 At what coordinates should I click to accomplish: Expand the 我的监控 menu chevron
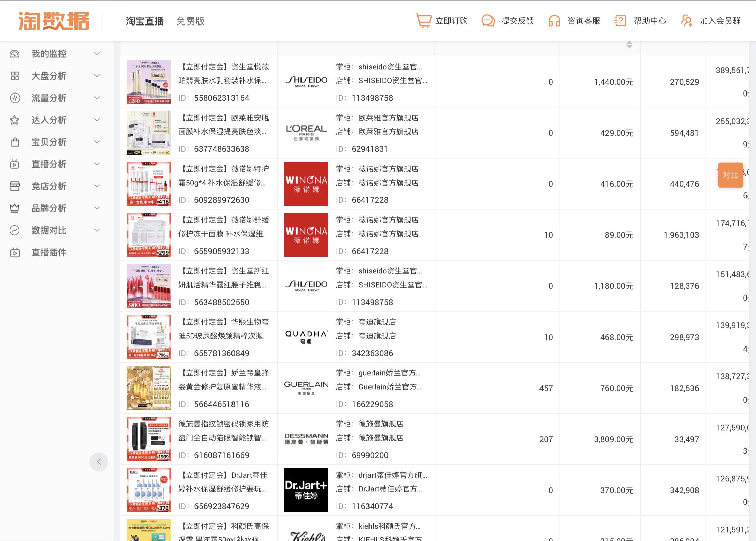pos(97,54)
